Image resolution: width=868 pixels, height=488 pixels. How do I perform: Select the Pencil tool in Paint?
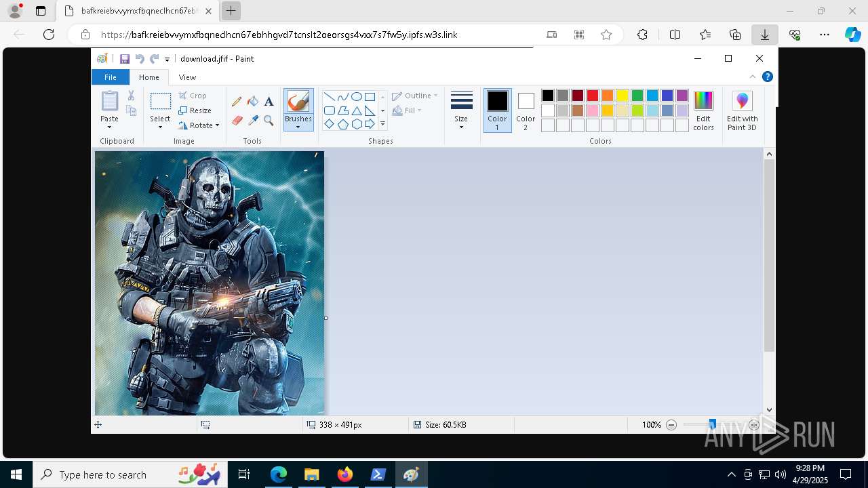click(237, 102)
